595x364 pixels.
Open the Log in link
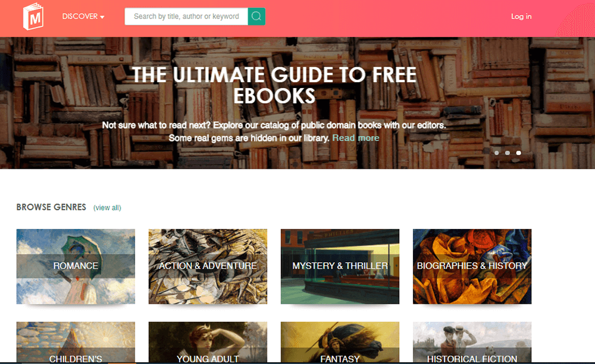click(x=521, y=17)
